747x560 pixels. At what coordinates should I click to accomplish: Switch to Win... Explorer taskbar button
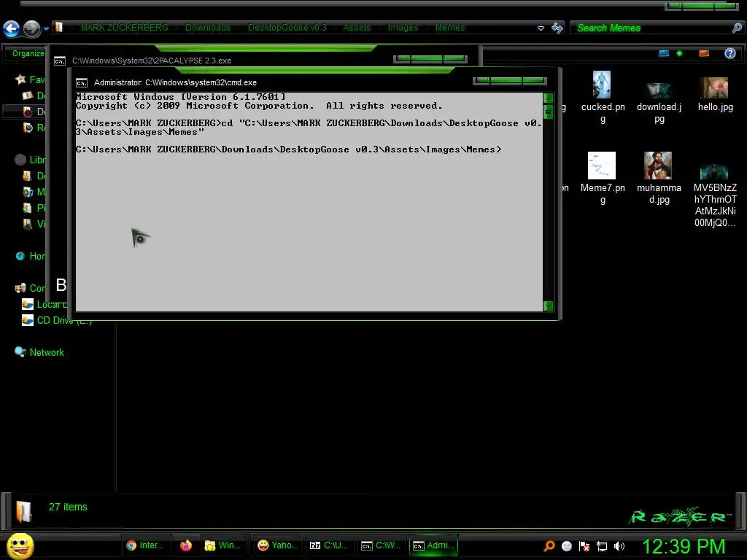223,545
